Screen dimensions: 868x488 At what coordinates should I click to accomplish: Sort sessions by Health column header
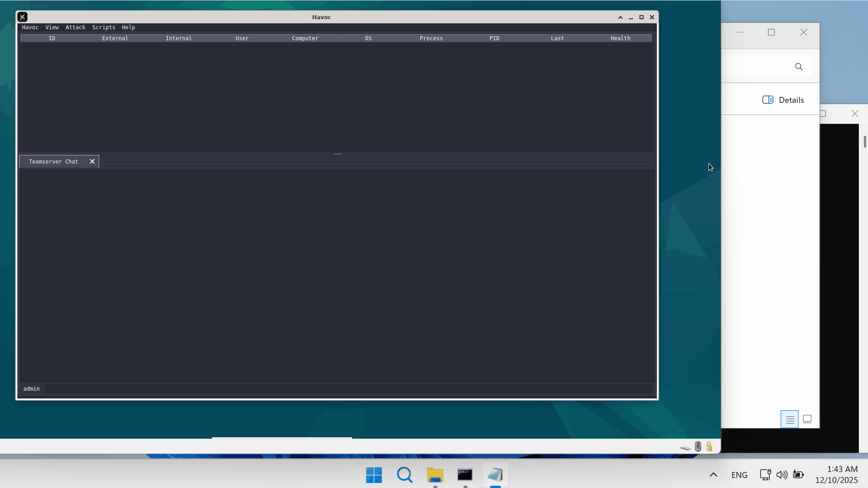point(620,38)
